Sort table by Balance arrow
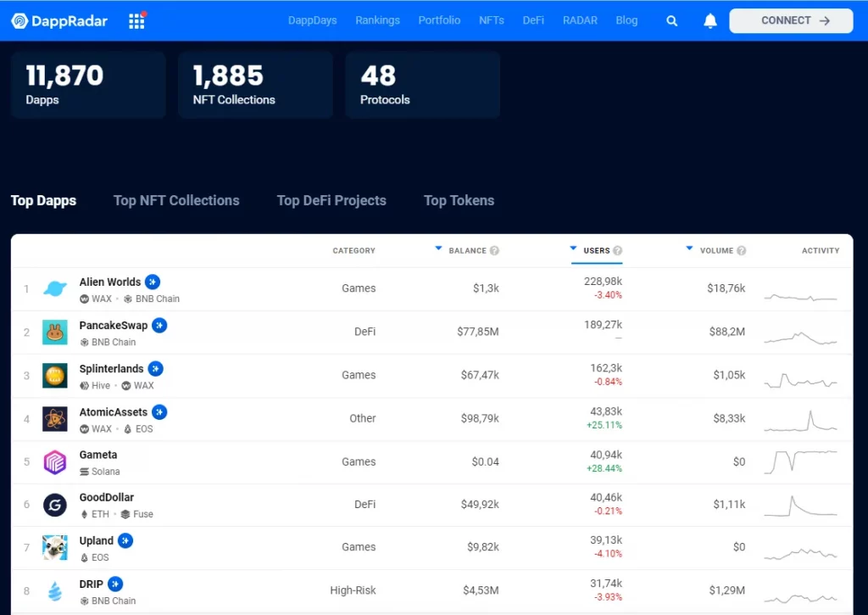 tap(438, 249)
